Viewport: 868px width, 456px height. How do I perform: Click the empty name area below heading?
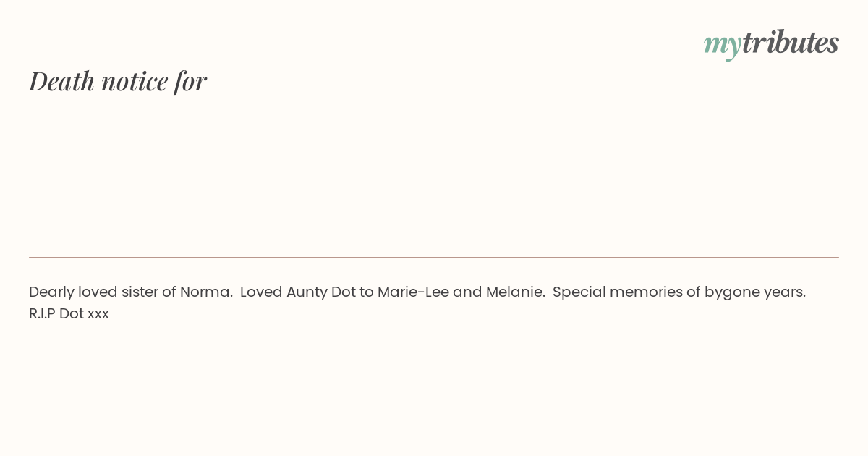tap(289, 174)
